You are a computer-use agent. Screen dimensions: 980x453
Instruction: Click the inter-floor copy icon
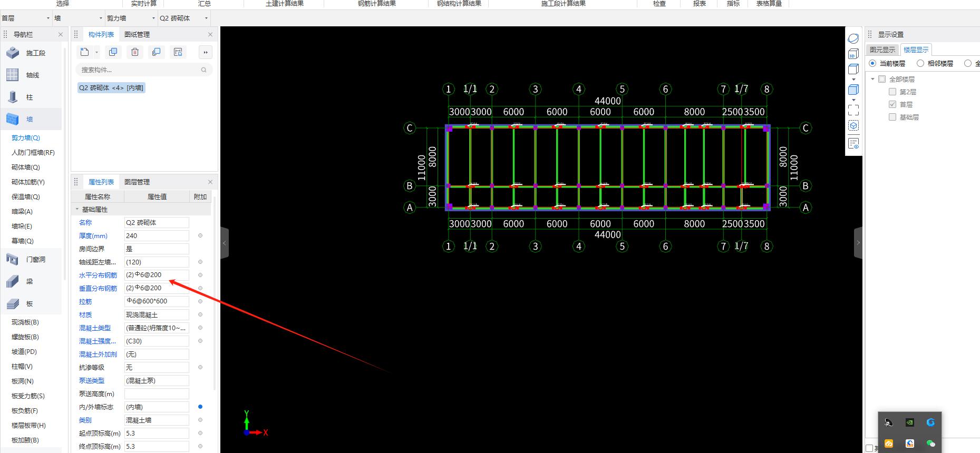coord(156,52)
